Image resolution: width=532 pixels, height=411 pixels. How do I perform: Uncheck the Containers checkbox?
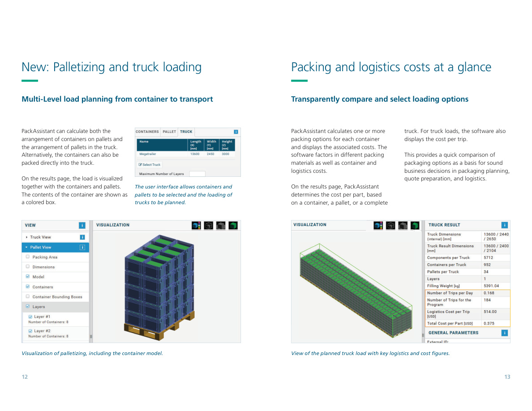click(28, 287)
